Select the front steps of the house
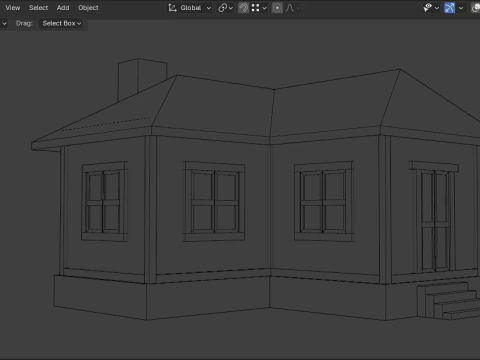Viewport: 480px width, 360px height. [x=448, y=301]
